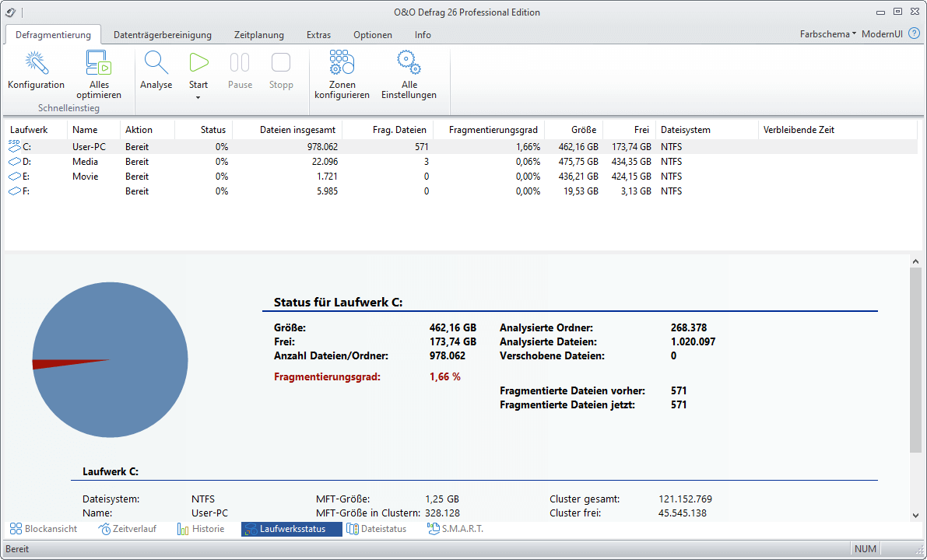Open Zonen konfigurieren
Image resolution: width=927 pixels, height=560 pixels.
[342, 75]
